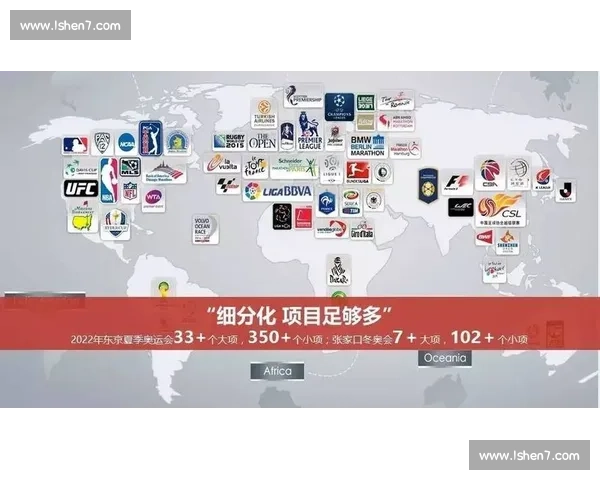Image resolution: width=600 pixels, height=480 pixels.
Task: Click the Africa region label
Action: click(x=277, y=371)
